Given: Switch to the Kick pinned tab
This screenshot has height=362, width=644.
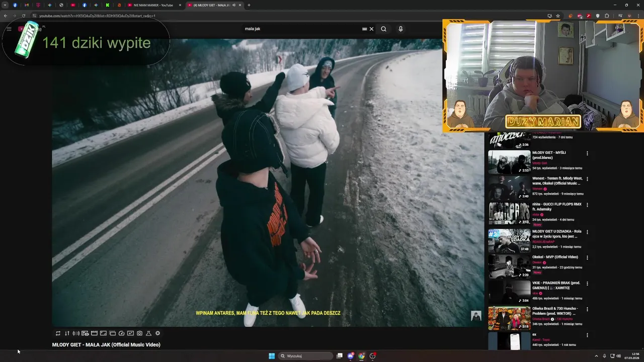Looking at the screenshot, I should pos(108,5).
